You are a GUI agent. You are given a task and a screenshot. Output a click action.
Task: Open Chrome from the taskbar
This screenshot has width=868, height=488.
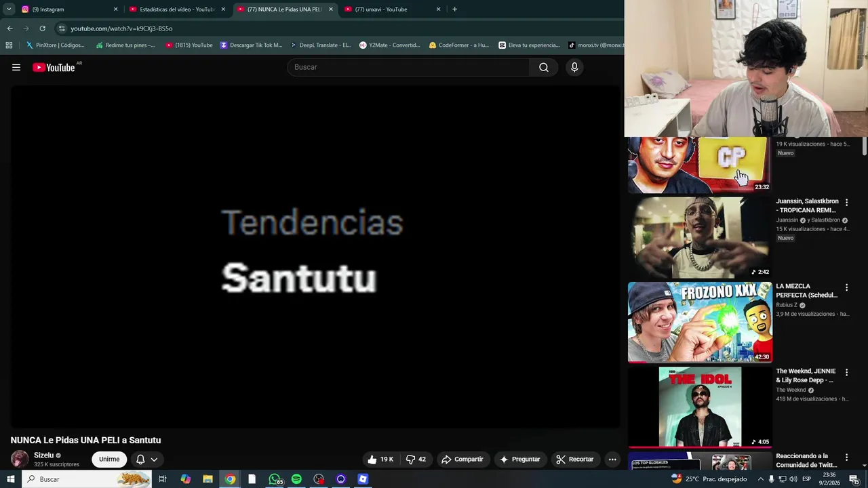230,479
